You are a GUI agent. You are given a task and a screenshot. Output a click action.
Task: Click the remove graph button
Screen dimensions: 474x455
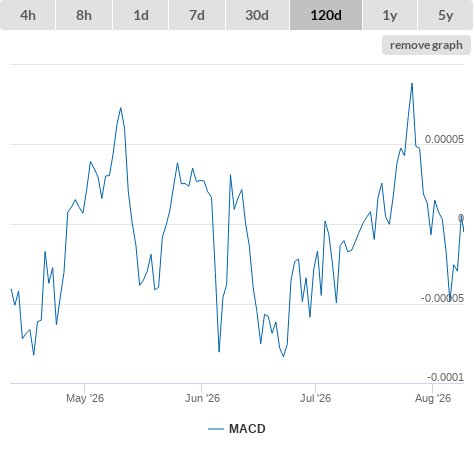[426, 45]
